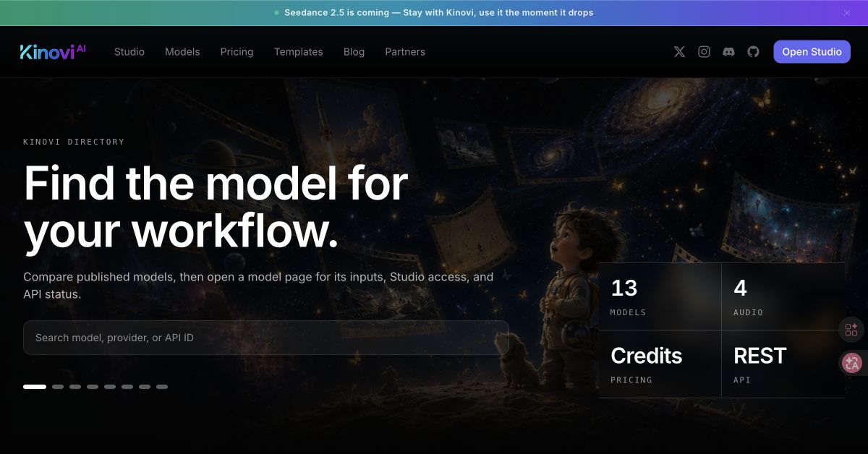Click the Kinovi AI logo
The image size is (868, 454).
[53, 52]
